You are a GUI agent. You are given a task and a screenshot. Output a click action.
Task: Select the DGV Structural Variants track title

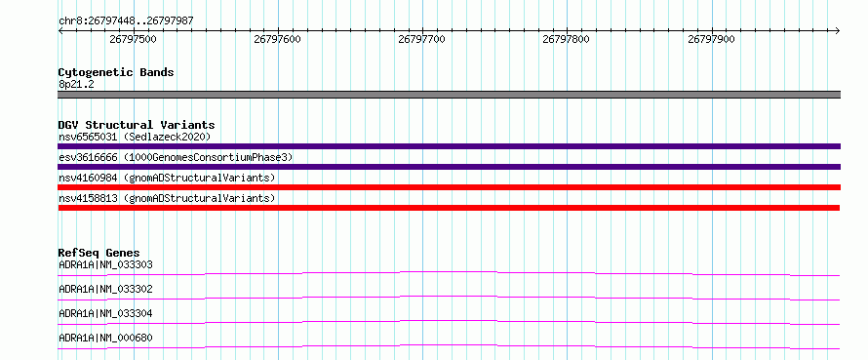(137, 125)
